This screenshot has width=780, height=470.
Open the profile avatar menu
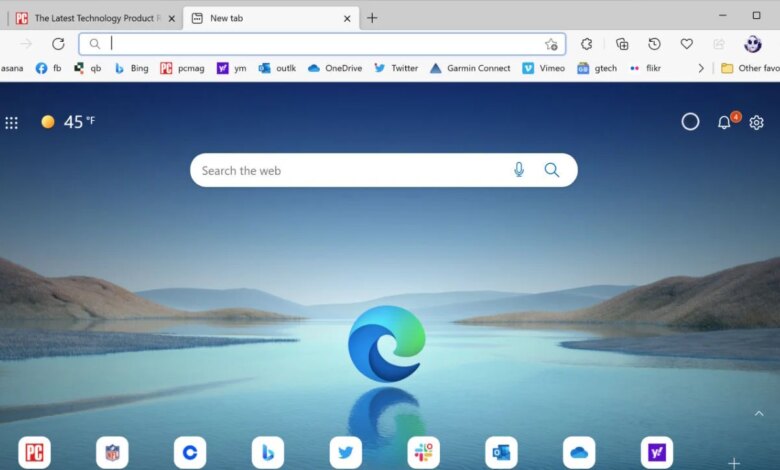tap(753, 44)
